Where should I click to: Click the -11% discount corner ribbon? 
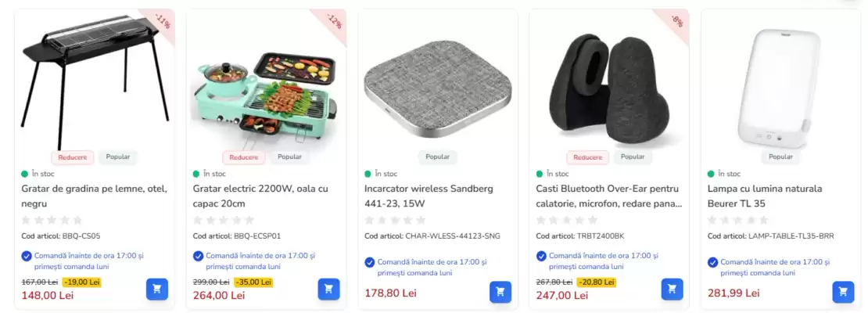pyautogui.click(x=162, y=22)
